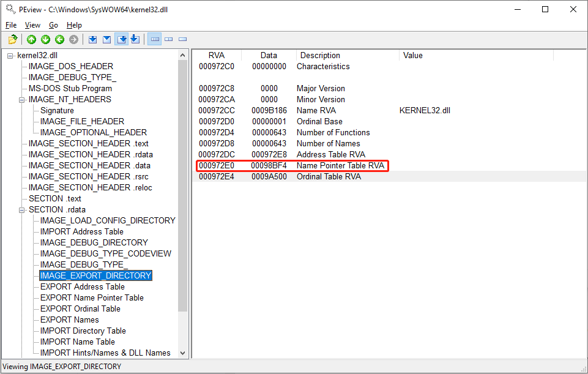Click the blue envelope-shaped toolbar icon
The image size is (588, 374).
tap(106, 40)
